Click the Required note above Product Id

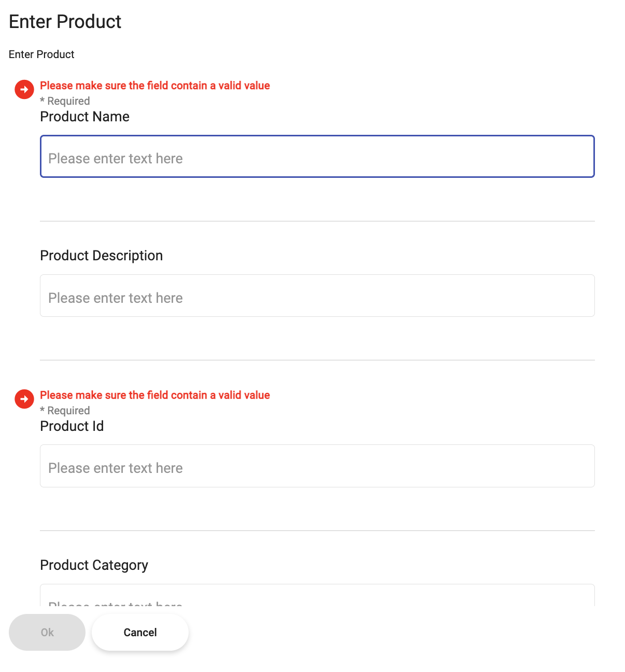pos(65,411)
